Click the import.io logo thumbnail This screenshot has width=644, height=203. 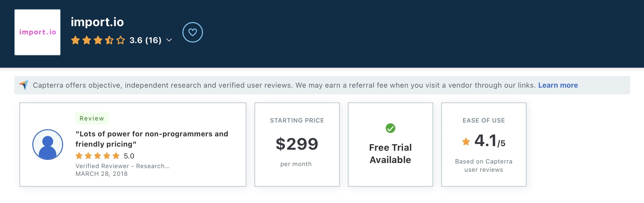point(37,32)
